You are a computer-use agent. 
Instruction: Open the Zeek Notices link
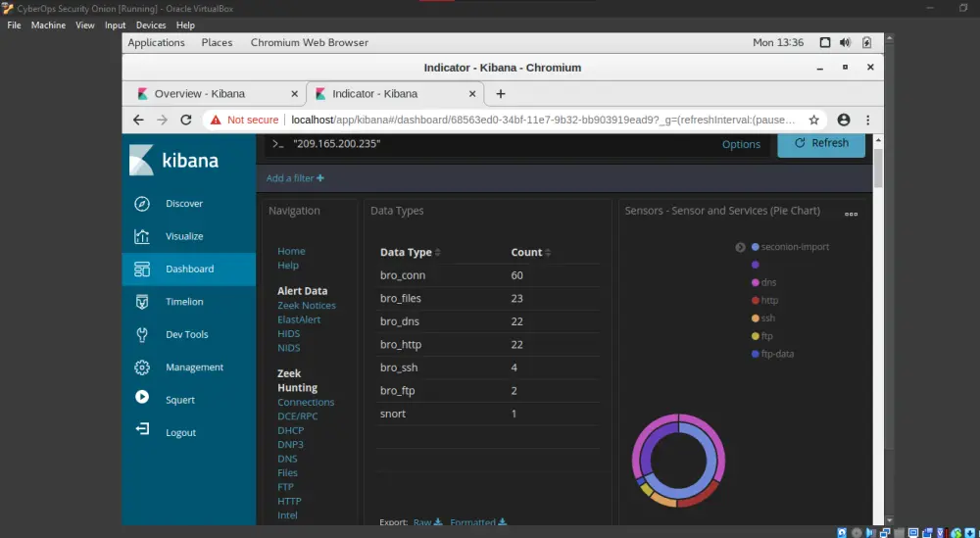click(307, 306)
